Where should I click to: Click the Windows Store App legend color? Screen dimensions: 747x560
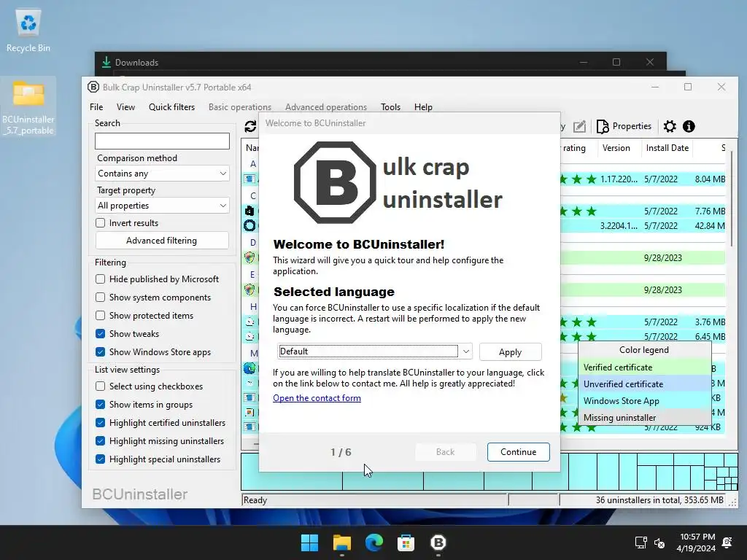coord(644,401)
